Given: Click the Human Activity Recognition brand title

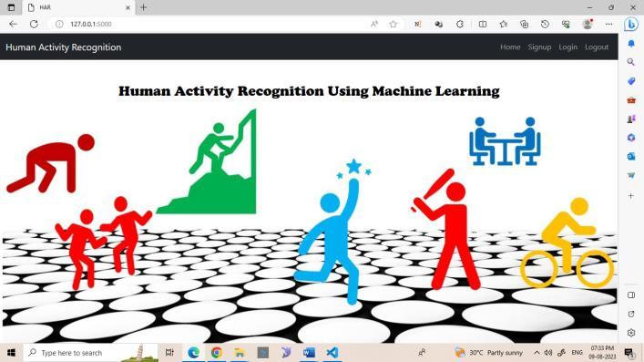Looking at the screenshot, I should (x=63, y=47).
